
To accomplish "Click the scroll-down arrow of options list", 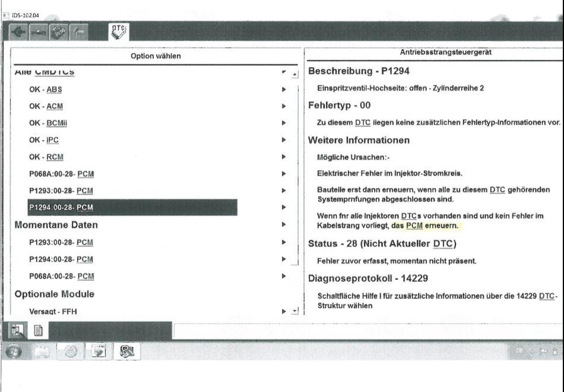I will point(294,311).
